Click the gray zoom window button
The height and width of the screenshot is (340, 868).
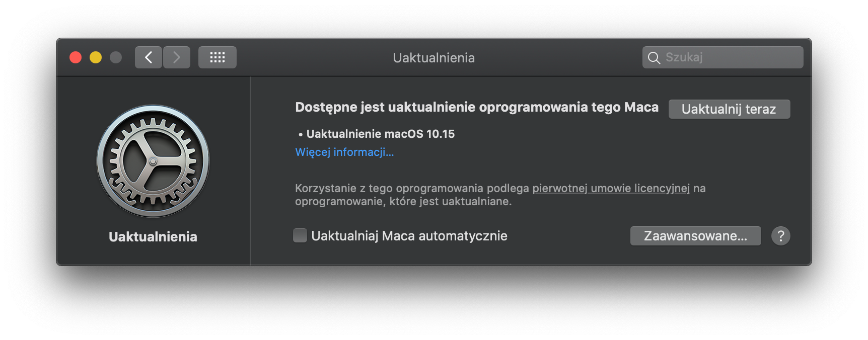click(116, 57)
